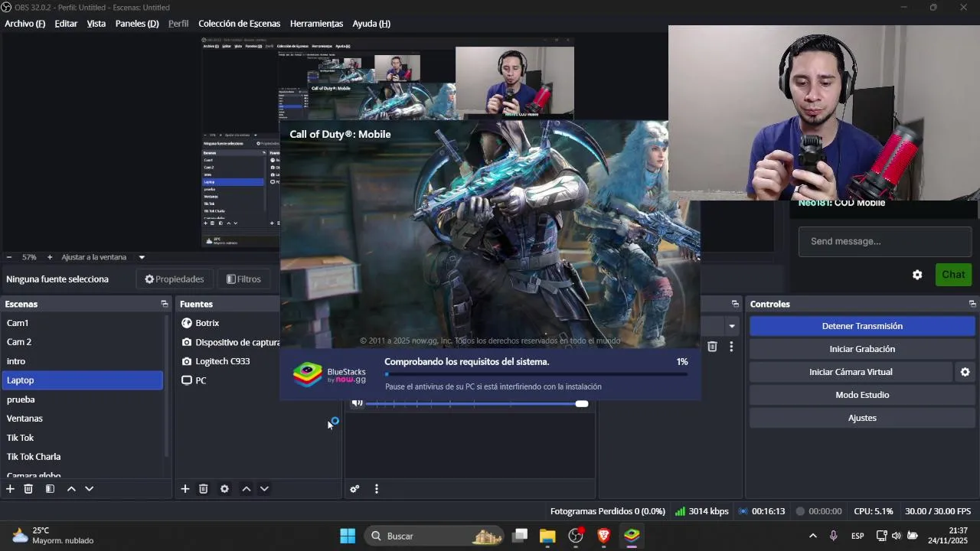The width and height of the screenshot is (980, 551).
Task: Open scene filters icon in Escenas toolbar
Action: coord(50,489)
